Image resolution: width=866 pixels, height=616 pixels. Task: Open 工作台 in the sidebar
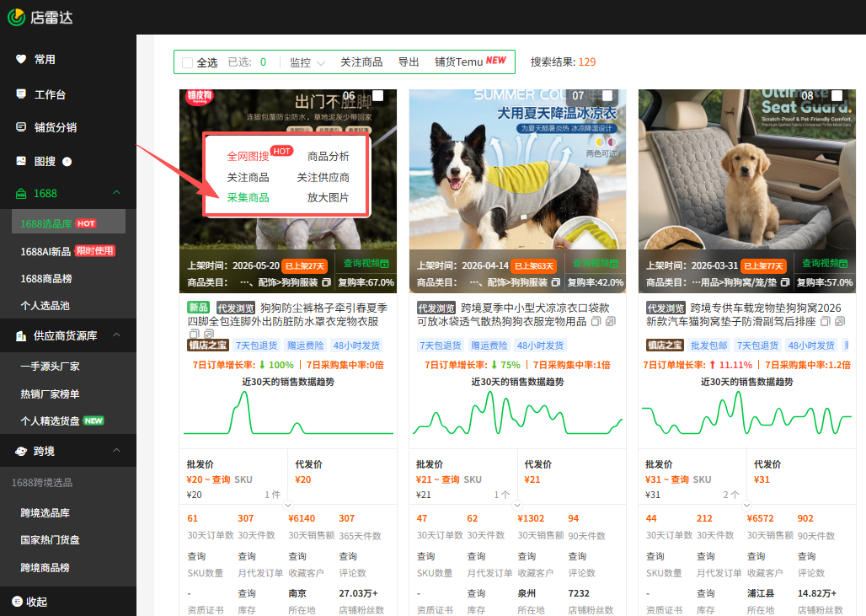point(50,94)
